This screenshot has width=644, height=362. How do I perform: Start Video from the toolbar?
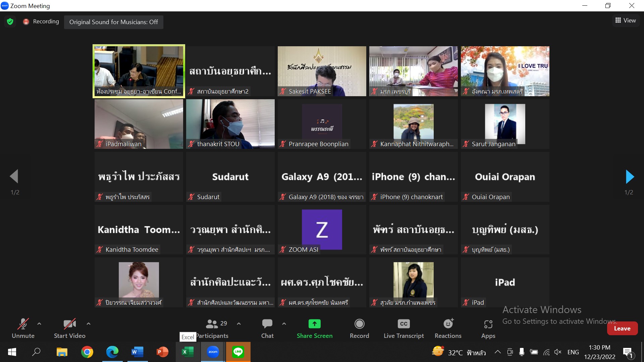70,328
